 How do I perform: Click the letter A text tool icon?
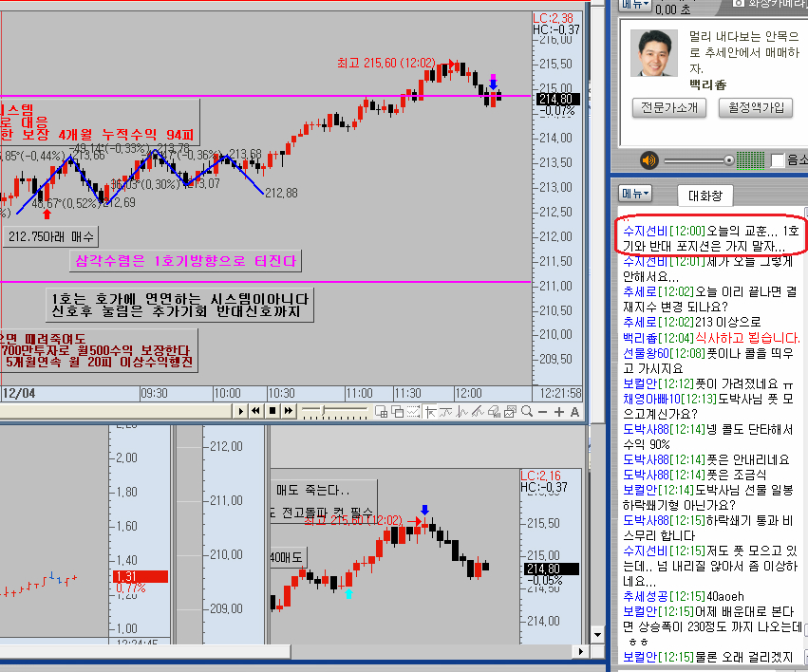tap(573, 411)
